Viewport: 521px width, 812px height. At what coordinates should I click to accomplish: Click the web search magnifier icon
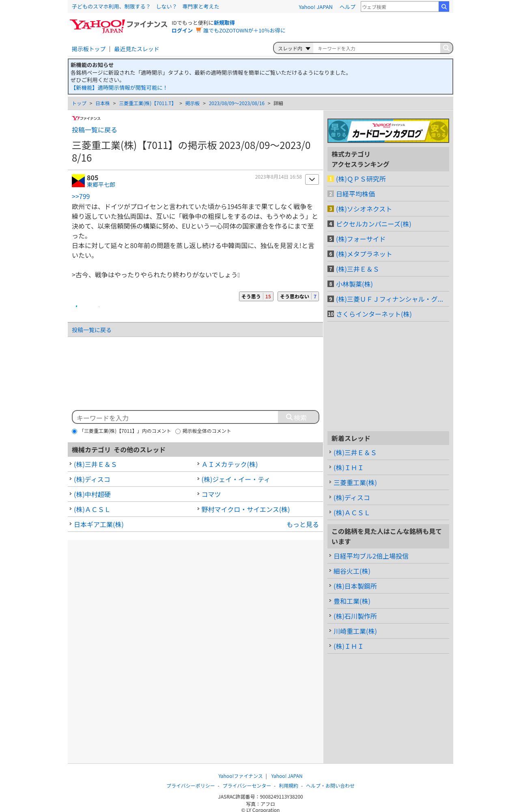444,6
